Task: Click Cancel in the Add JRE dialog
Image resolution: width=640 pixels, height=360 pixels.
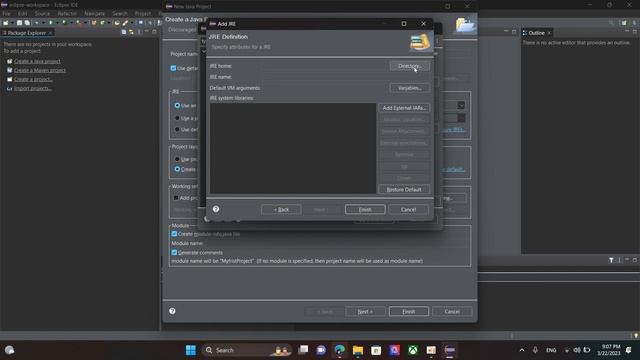Action: (x=408, y=209)
